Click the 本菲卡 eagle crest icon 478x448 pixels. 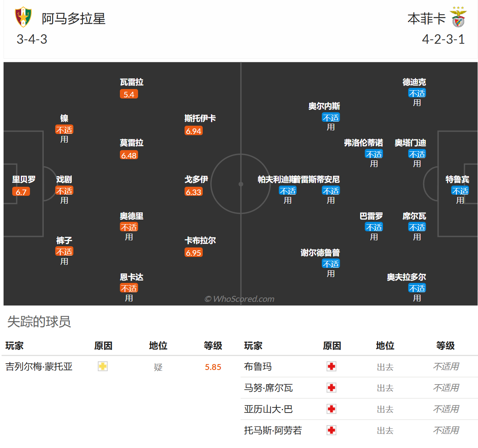pyautogui.click(x=458, y=17)
